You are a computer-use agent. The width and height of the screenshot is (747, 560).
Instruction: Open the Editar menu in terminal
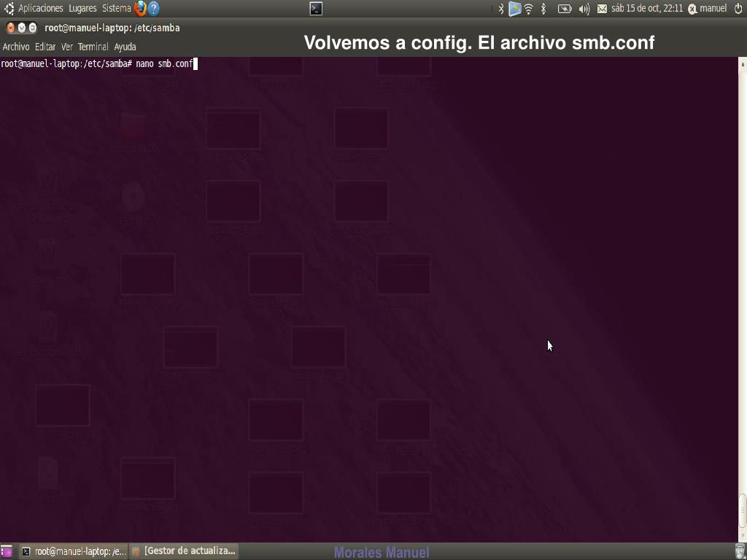(x=45, y=47)
